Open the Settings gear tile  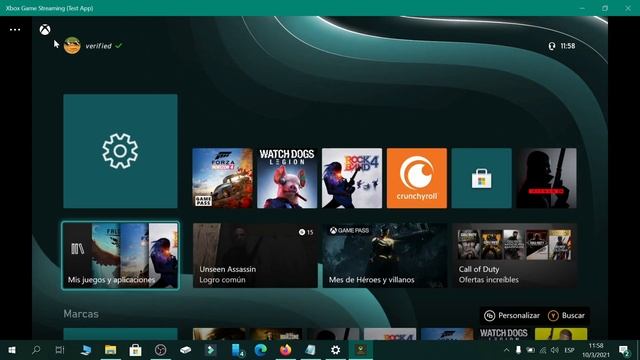120,151
